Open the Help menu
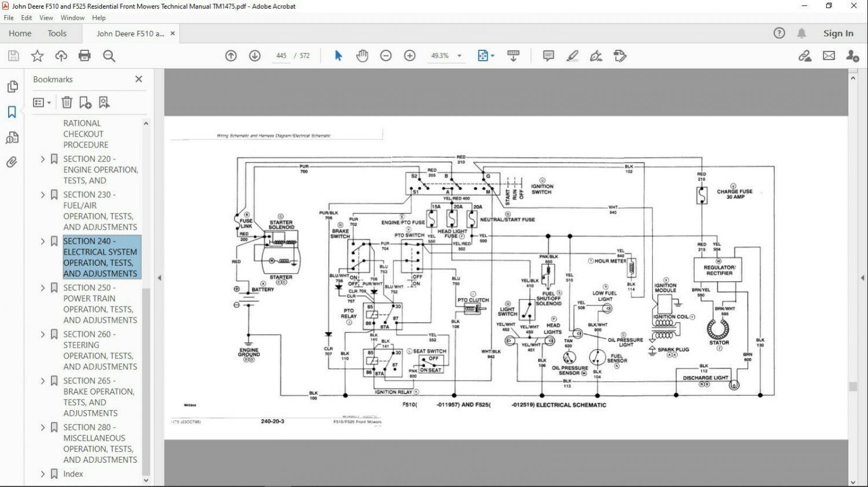This screenshot has height=487, width=868. [99, 18]
